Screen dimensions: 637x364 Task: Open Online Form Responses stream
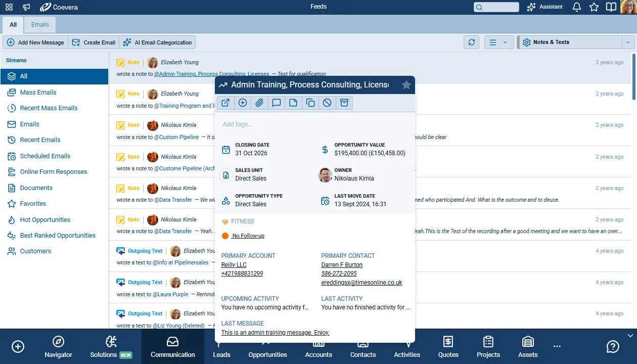pyautogui.click(x=55, y=172)
